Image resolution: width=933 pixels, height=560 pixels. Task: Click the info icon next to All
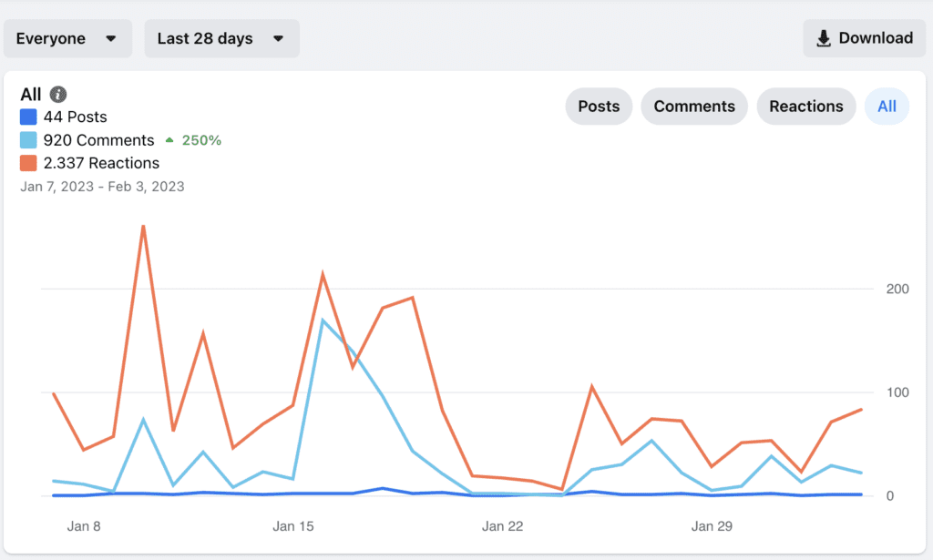tap(58, 94)
